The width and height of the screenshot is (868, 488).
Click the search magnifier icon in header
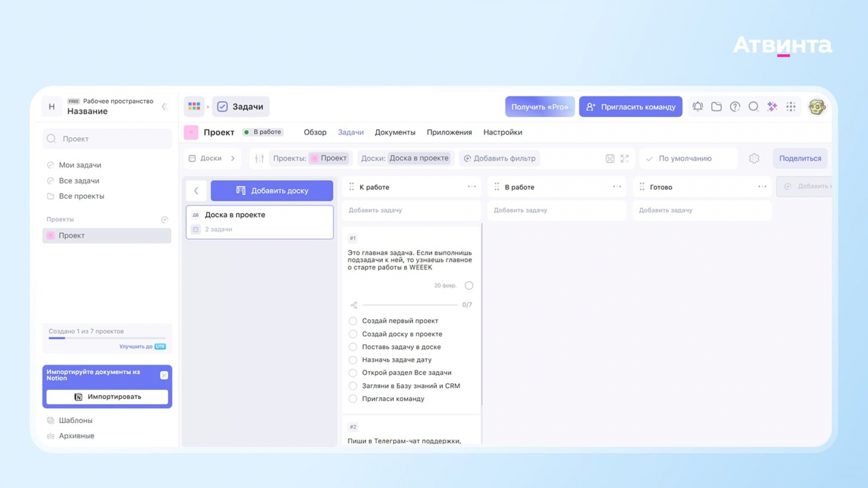tap(754, 106)
